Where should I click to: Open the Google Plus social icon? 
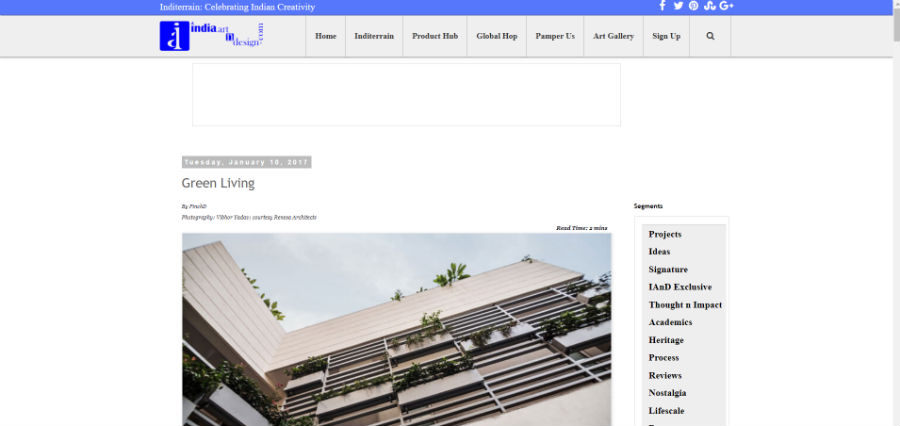click(727, 6)
